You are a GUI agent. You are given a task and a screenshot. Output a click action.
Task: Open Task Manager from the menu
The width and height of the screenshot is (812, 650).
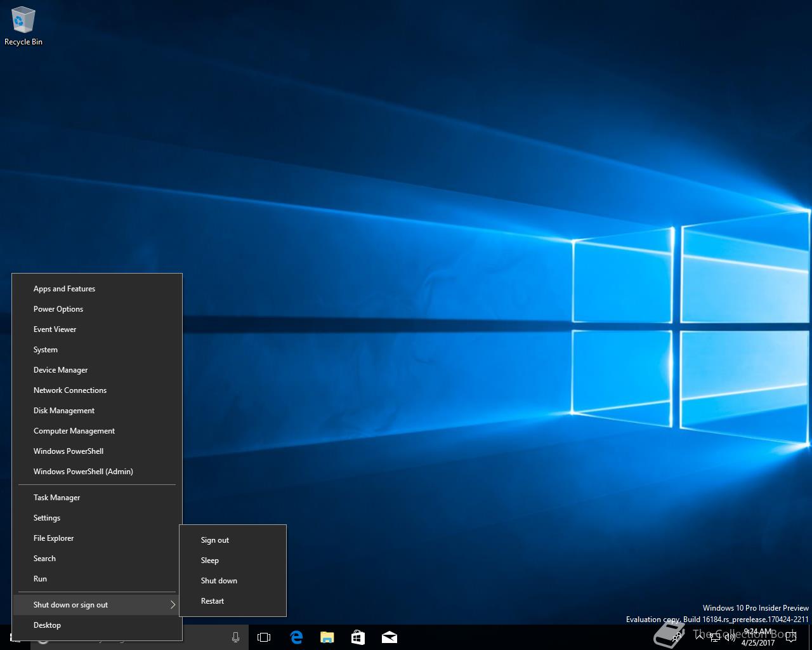coord(56,498)
